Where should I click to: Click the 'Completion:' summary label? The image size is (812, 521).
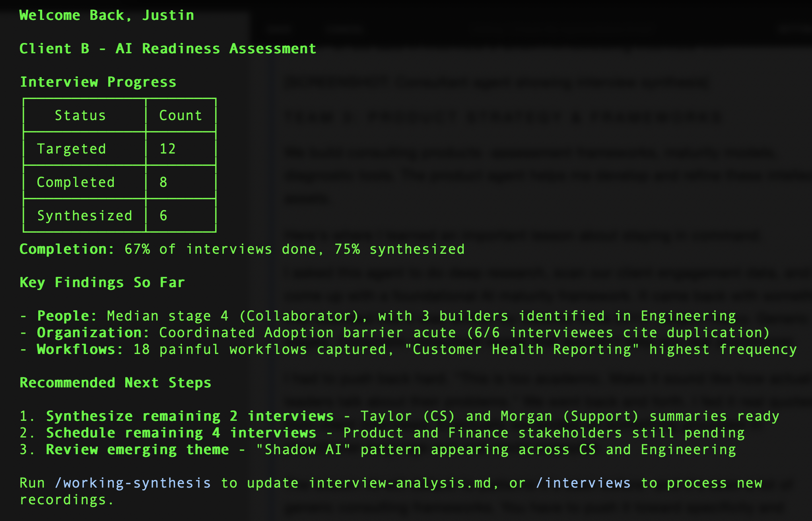click(x=67, y=249)
